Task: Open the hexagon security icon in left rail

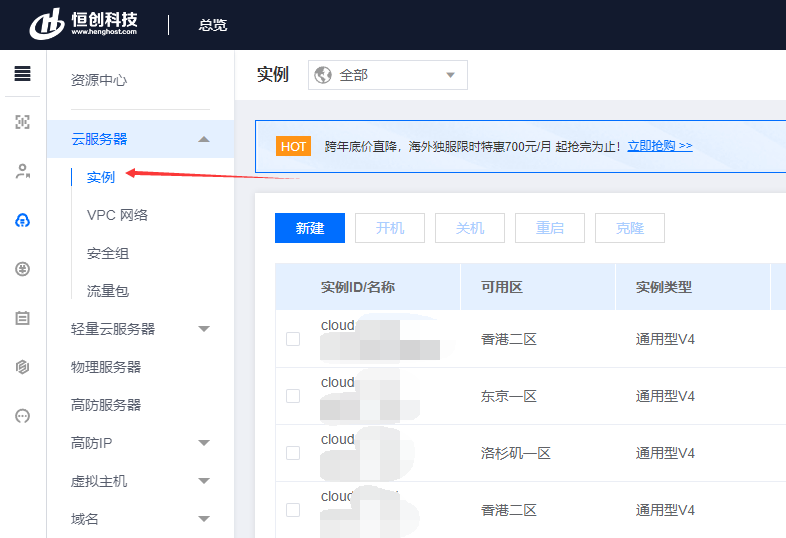Action: tap(23, 367)
